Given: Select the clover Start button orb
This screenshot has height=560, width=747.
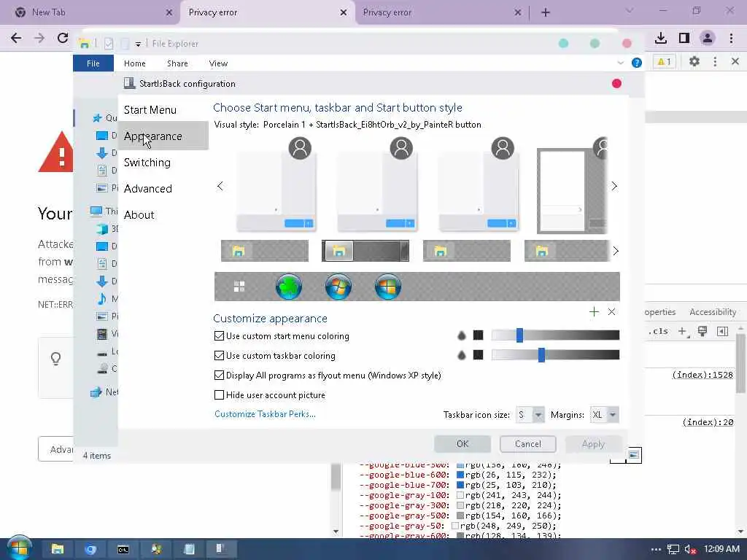Looking at the screenshot, I should point(289,287).
